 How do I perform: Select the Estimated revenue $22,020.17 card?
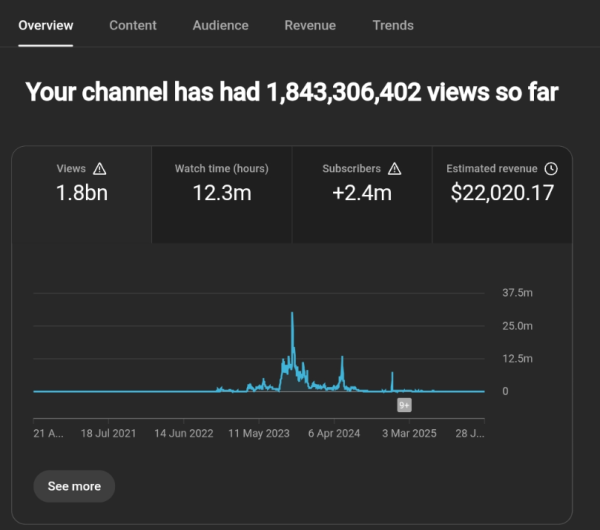502,194
